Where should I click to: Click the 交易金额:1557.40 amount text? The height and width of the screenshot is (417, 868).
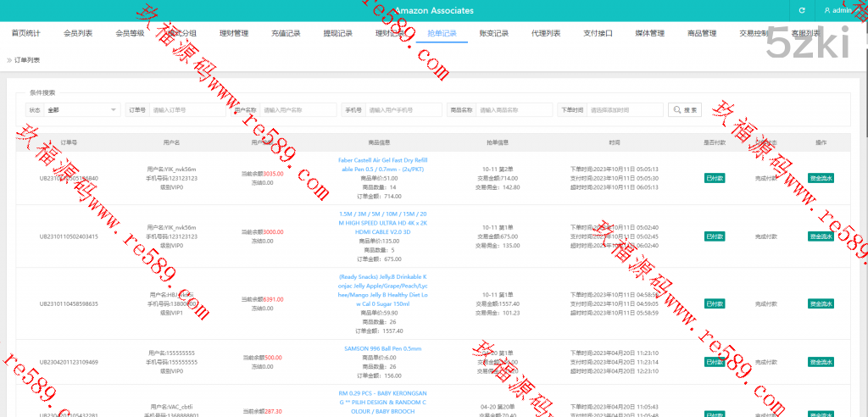click(x=498, y=304)
